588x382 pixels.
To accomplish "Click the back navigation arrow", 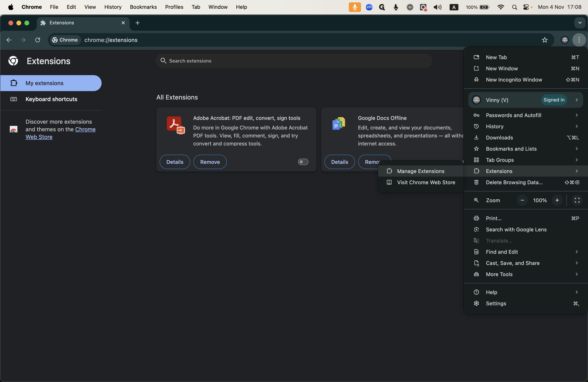I will (9, 40).
